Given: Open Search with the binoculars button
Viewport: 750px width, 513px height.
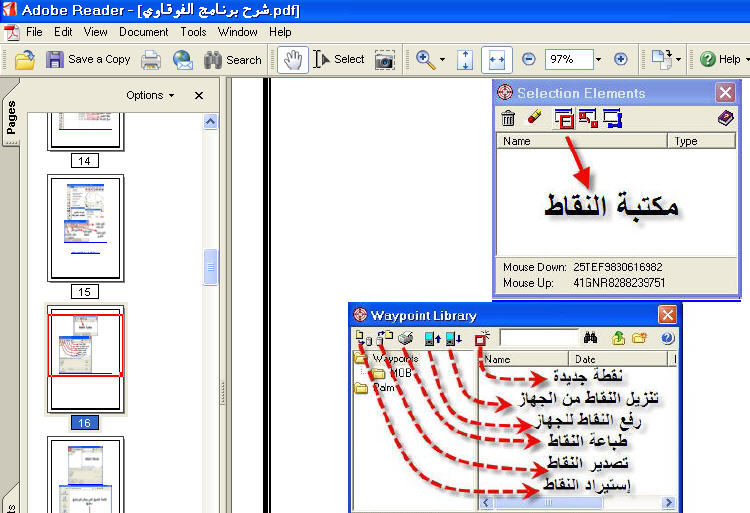Looking at the screenshot, I should coord(232,60).
